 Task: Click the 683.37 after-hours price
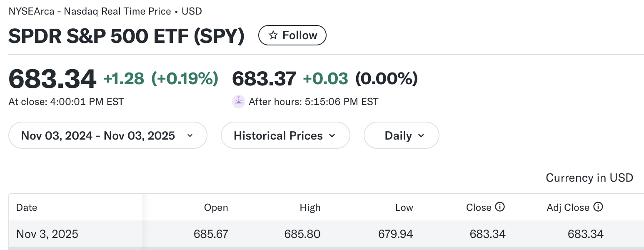coord(264,78)
